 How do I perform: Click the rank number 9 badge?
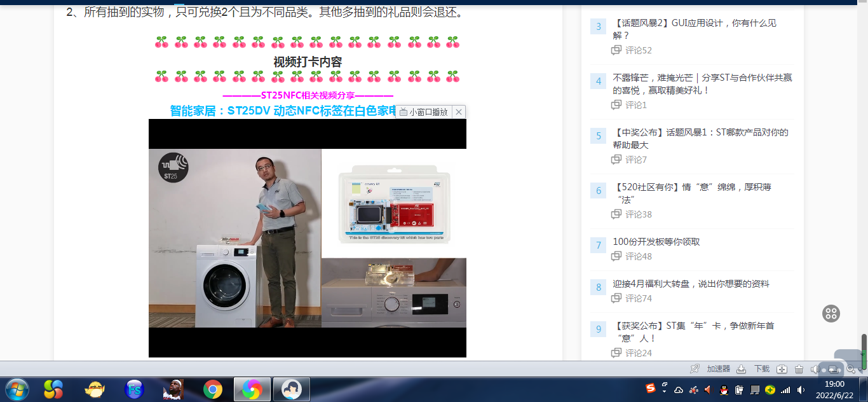point(598,329)
